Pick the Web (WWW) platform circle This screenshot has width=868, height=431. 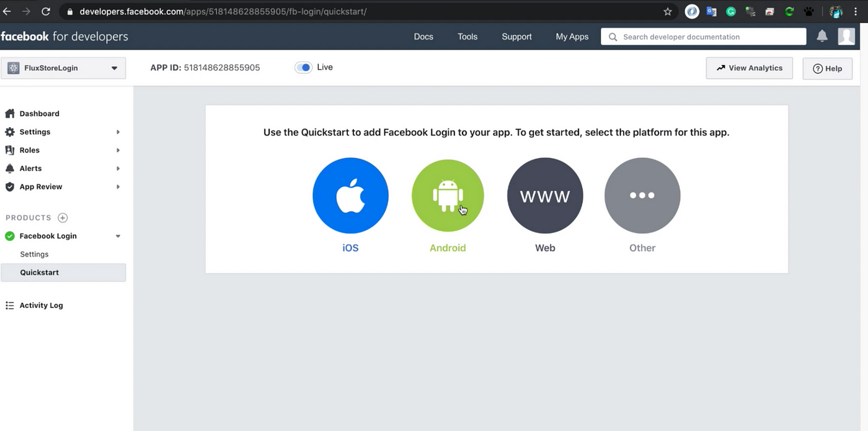coord(545,195)
